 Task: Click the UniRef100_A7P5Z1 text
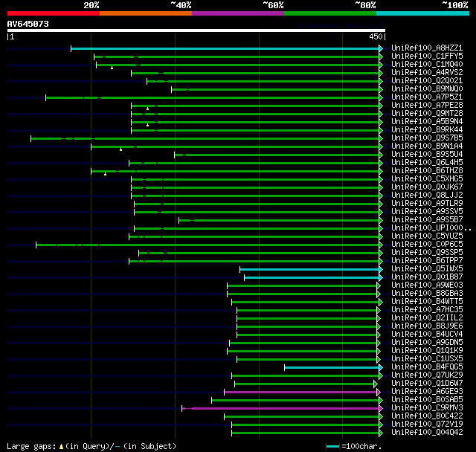(427, 97)
